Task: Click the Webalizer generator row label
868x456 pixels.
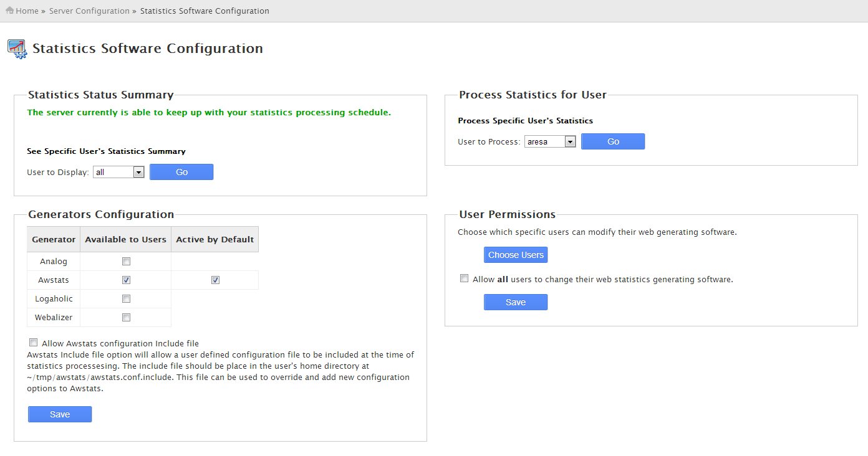Action: (x=54, y=318)
